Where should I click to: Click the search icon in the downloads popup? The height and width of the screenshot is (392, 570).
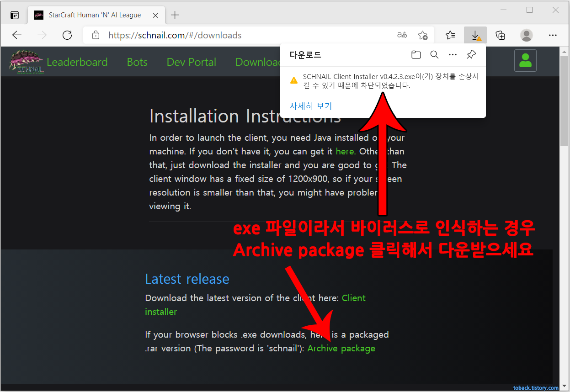tap(434, 55)
